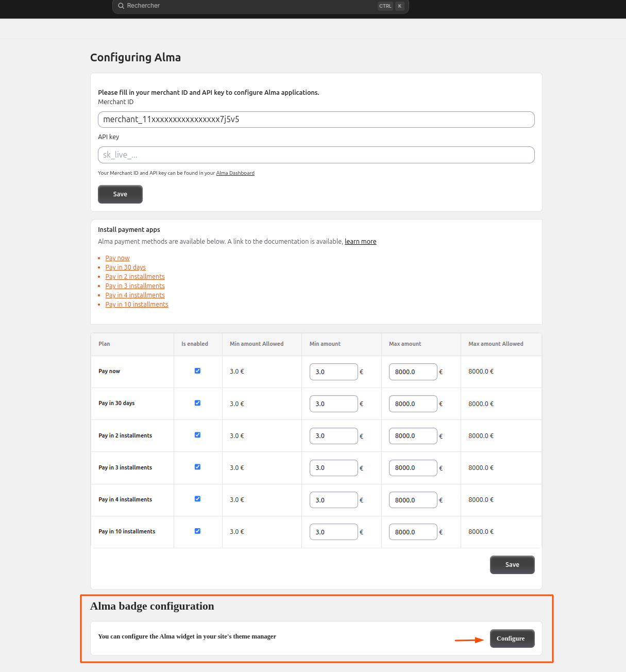Viewport: 626px width, 672px height.
Task: Click the CTRL shortcut key badge
Action: pyautogui.click(x=385, y=6)
